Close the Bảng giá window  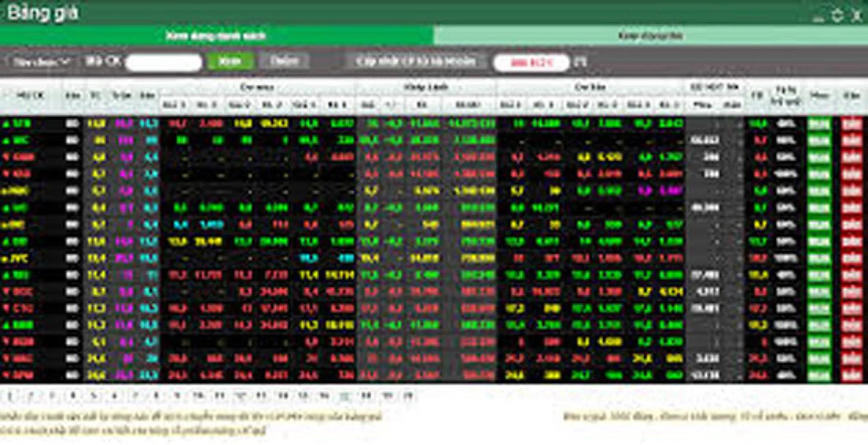click(857, 15)
